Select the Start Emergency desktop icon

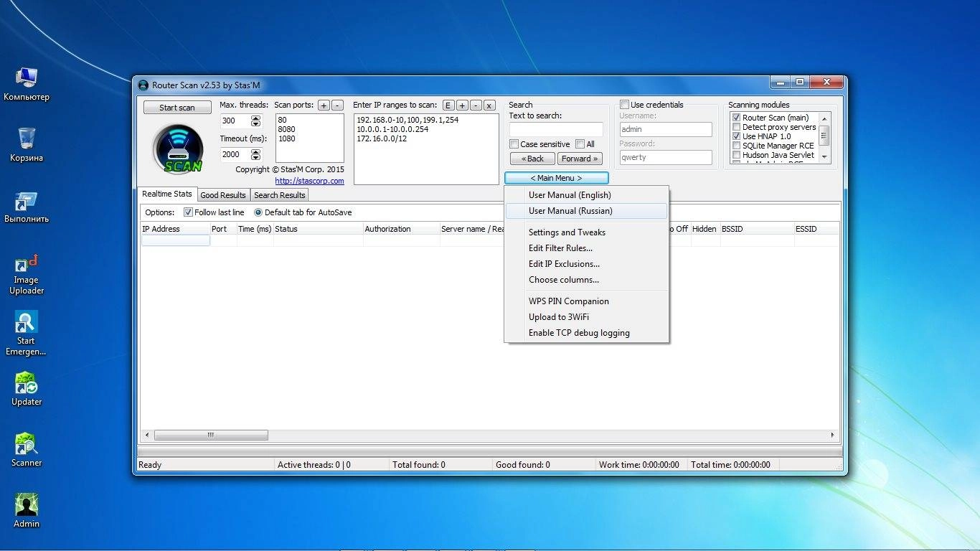tap(27, 334)
